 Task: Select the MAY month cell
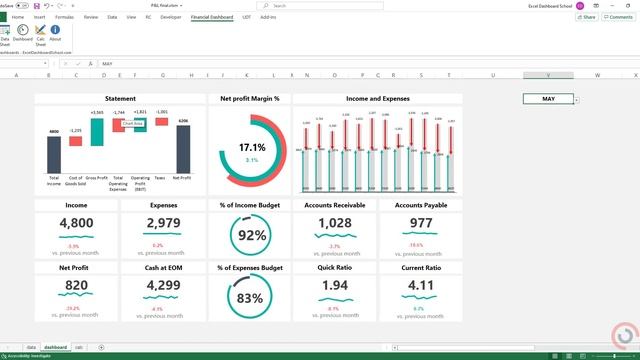tap(548, 99)
